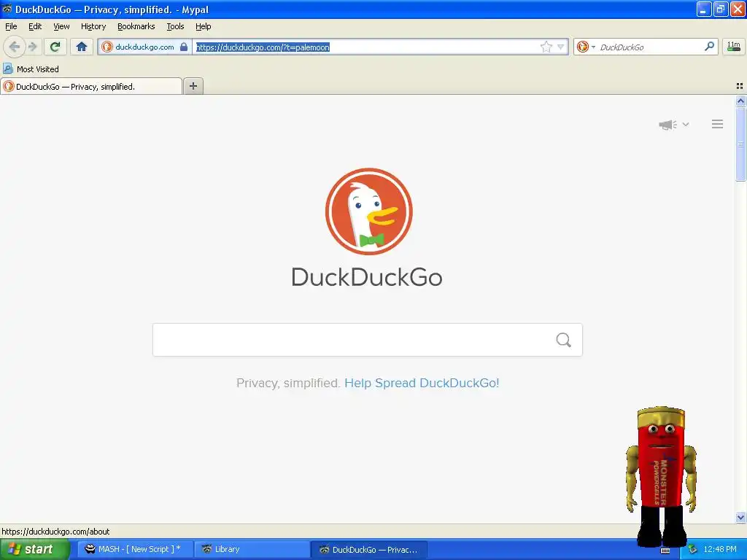The image size is (747, 560).
Task: Click the keyboard icon in system tray
Action: pyautogui.click(x=665, y=551)
